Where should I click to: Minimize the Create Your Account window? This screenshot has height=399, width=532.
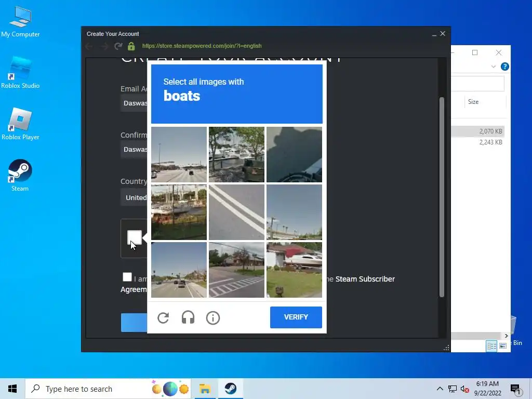(434, 34)
